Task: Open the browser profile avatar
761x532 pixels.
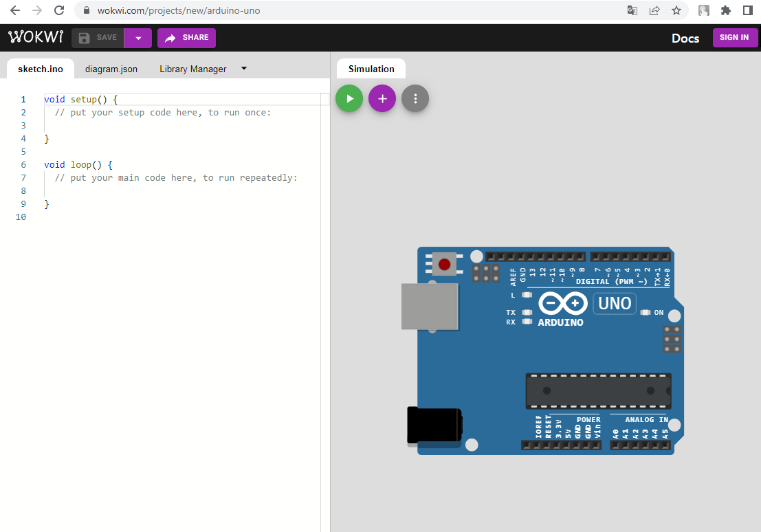Action: [x=704, y=10]
